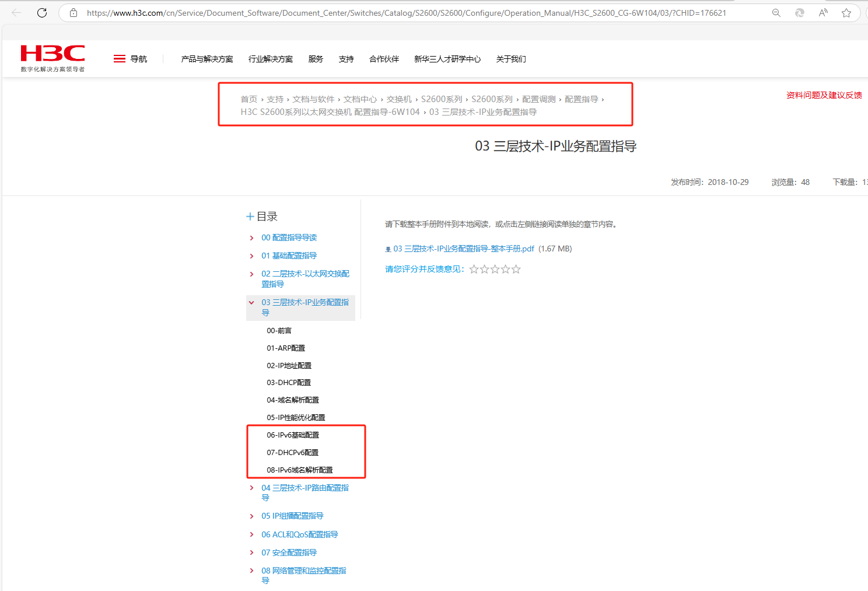
Task: Open the 新华三人才研学中心 menu
Action: [x=447, y=59]
